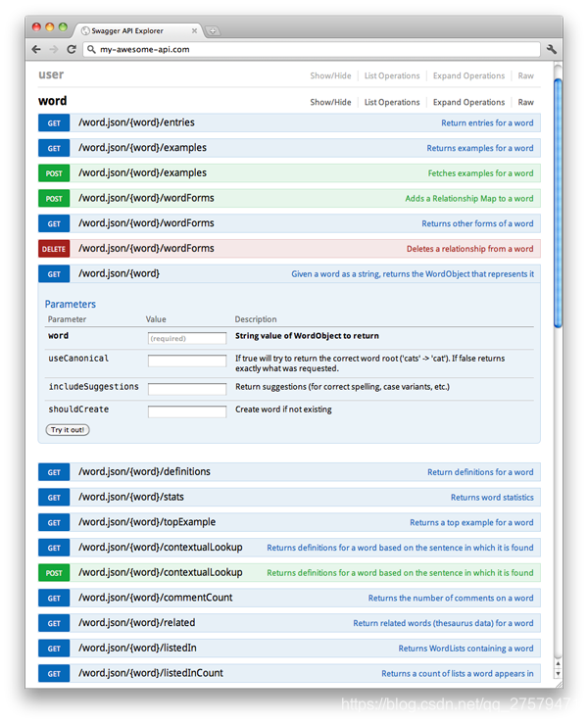Screen dimensions: 588x723
Task: Click 'Return entries for a word' description
Action: tap(487, 123)
